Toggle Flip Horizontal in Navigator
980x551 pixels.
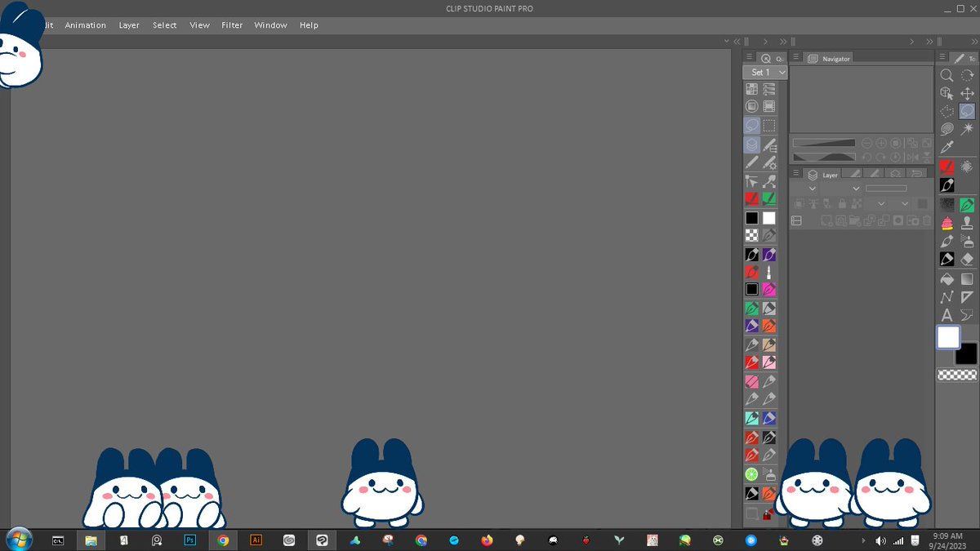tap(912, 157)
